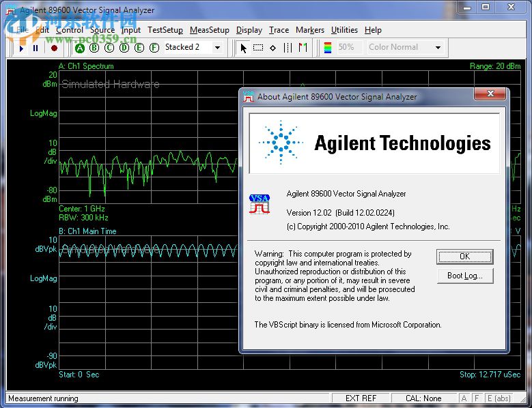Toggle trace F in the toolbar
Viewport: 532px width, 408px height.
(x=154, y=48)
